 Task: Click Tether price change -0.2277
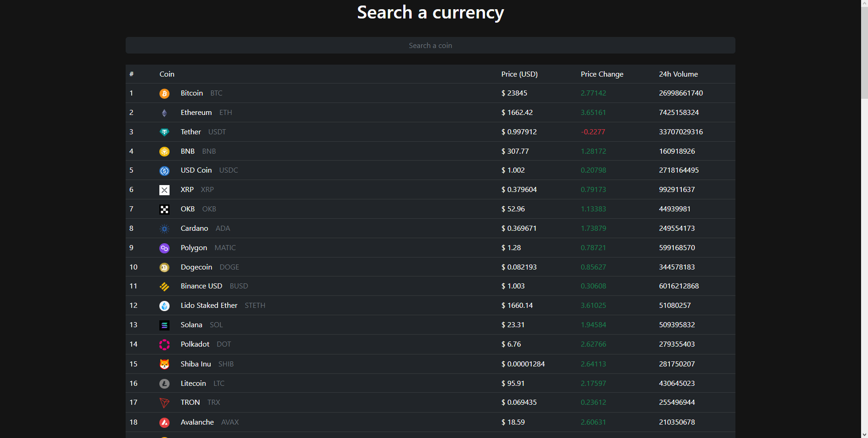click(x=593, y=132)
